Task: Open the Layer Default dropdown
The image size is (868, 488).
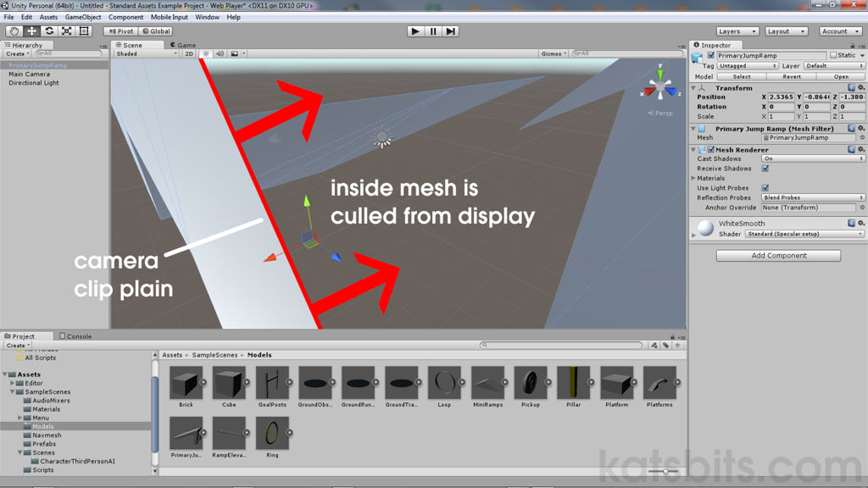Action: pos(834,66)
